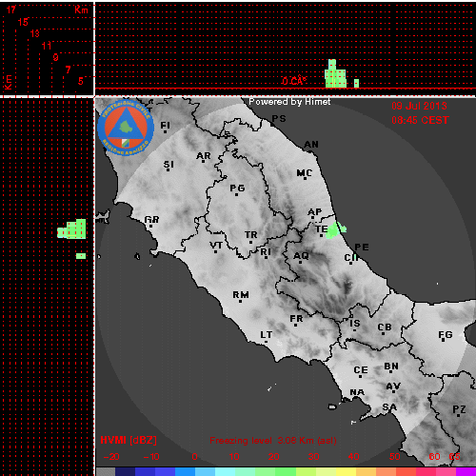Image resolution: width=476 pixels, height=476 pixels.
Task: Click the VT city label
Action: coord(216,246)
